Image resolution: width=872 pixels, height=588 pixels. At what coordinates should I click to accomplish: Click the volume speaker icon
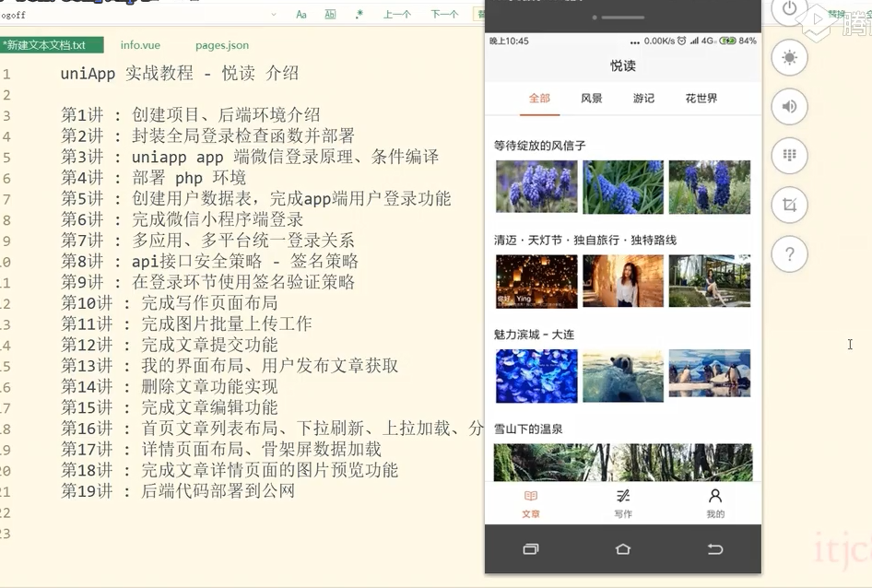tap(789, 107)
